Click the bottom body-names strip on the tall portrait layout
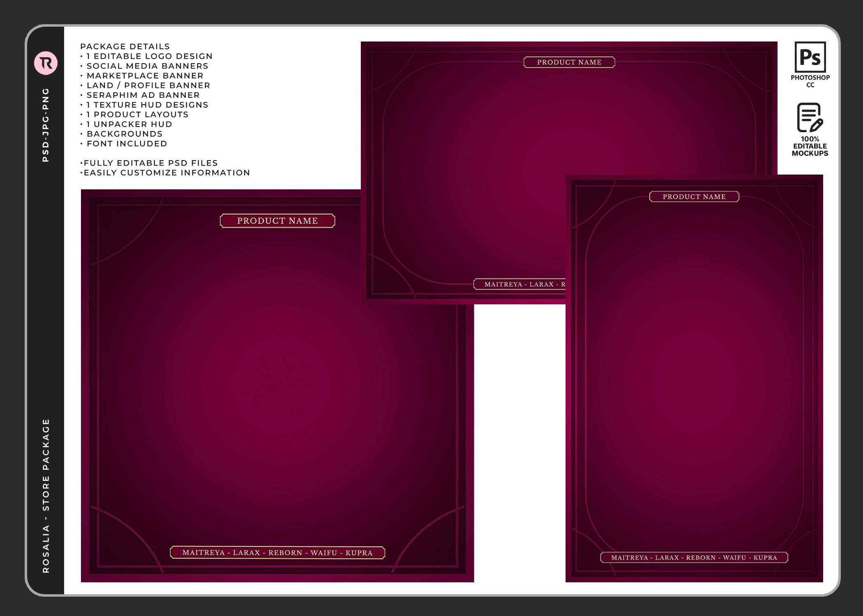 pos(694,558)
